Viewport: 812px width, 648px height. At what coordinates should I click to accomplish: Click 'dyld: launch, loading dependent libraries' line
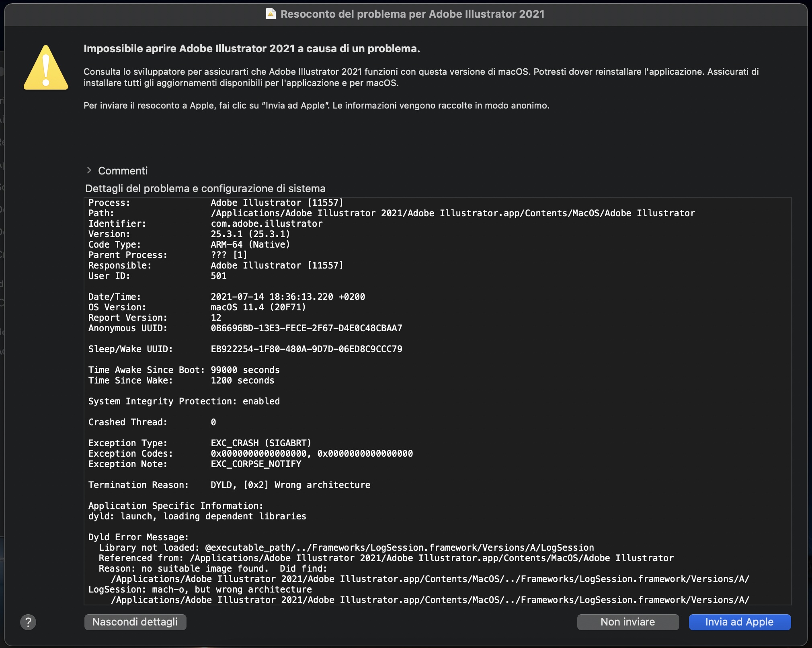197,516
